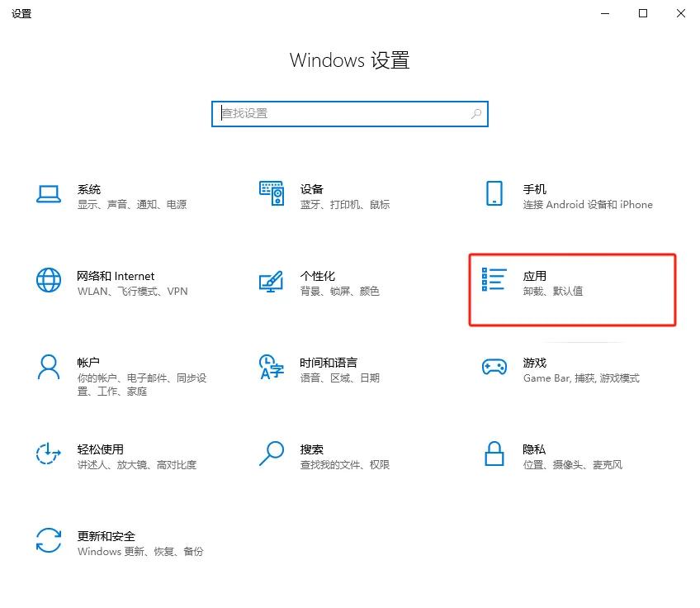Click the 网络和 Internet globe icon

coord(49,280)
